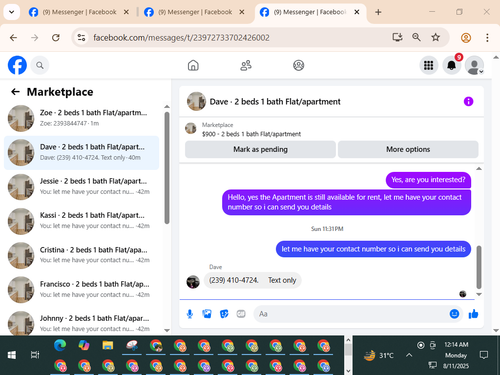Go to the Home feed icon
Image resolution: width=500 pixels, height=375 pixels.
[x=193, y=65]
